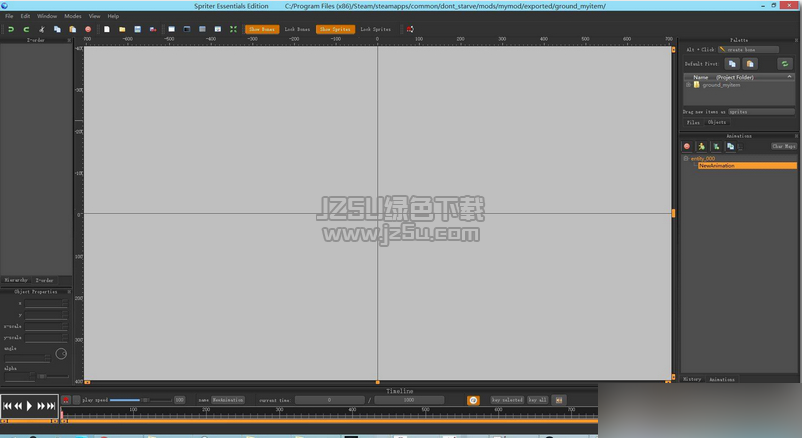Screen dimensions: 802x438
Task: Click the sort arrow on Name column header
Action: (x=789, y=77)
